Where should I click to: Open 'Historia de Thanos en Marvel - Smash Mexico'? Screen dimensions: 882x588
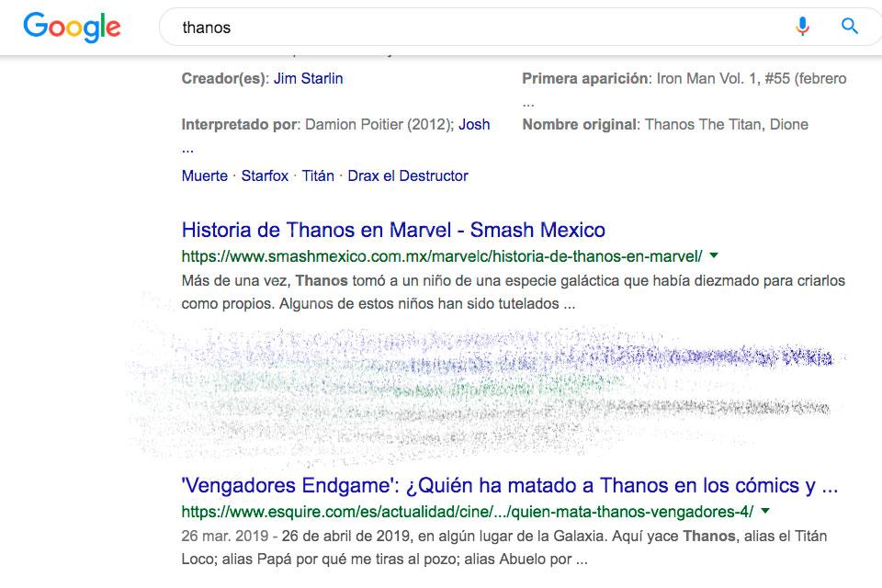393,229
